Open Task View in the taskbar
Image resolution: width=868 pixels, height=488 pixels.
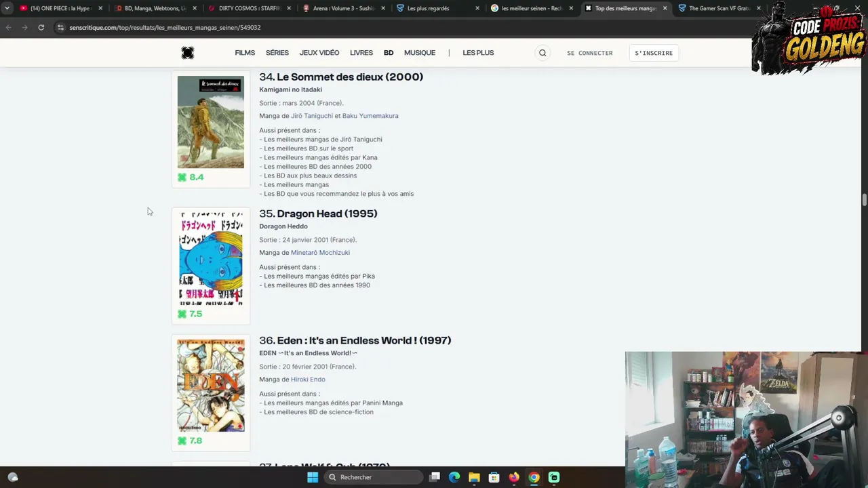[x=435, y=477]
